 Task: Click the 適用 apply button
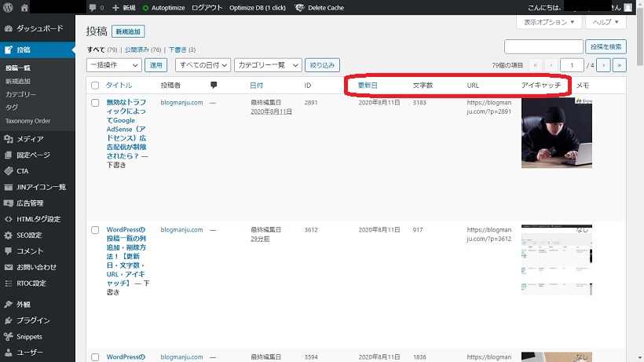pyautogui.click(x=156, y=65)
